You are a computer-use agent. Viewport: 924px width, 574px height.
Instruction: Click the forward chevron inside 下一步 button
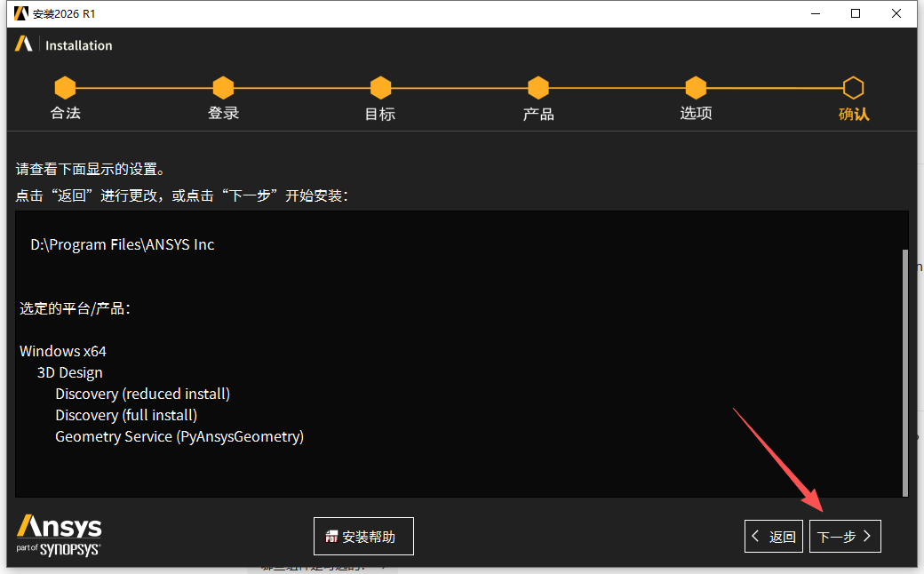coord(867,536)
